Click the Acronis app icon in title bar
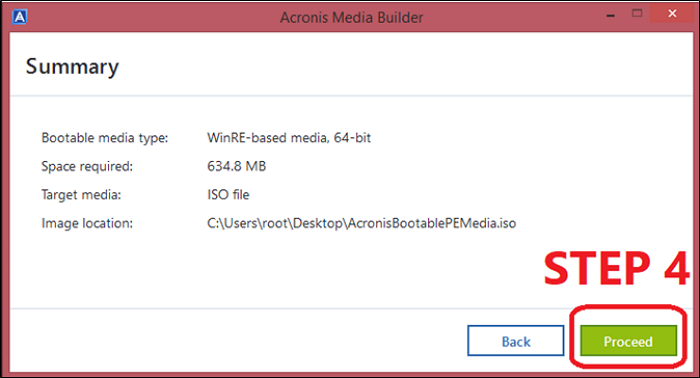This screenshot has width=700, height=378. (20, 17)
